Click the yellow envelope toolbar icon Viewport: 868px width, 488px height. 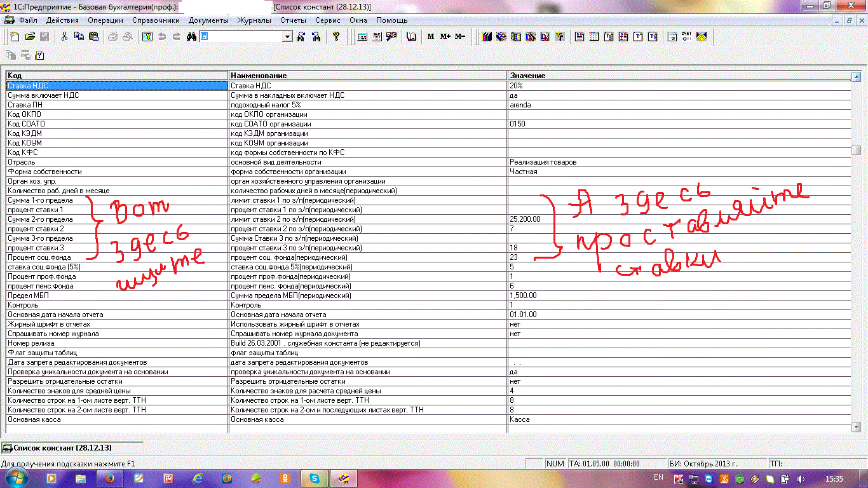(x=702, y=36)
